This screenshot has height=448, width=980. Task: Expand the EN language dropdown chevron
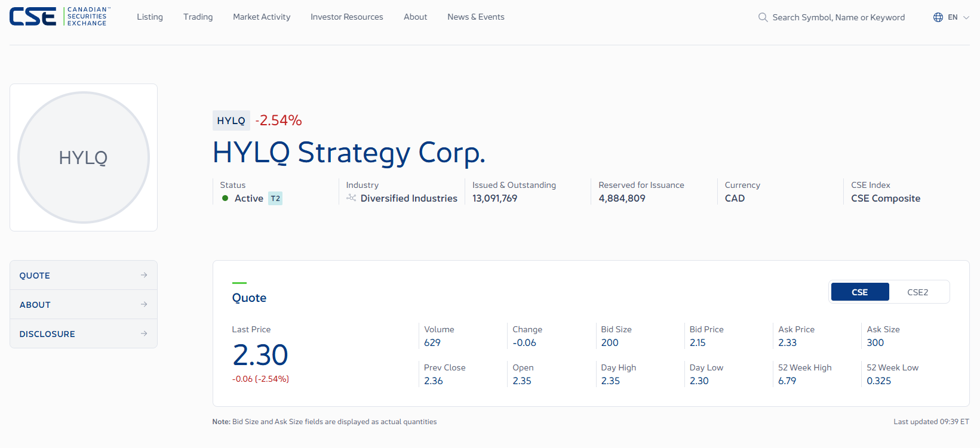[x=966, y=17]
